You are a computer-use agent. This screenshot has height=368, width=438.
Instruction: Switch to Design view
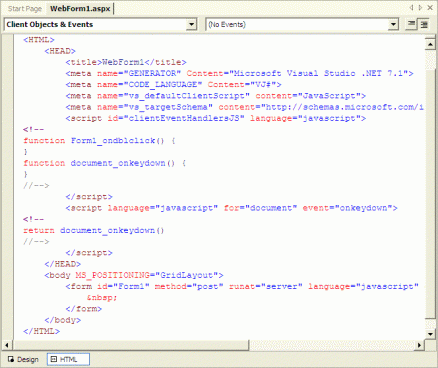pos(23,359)
